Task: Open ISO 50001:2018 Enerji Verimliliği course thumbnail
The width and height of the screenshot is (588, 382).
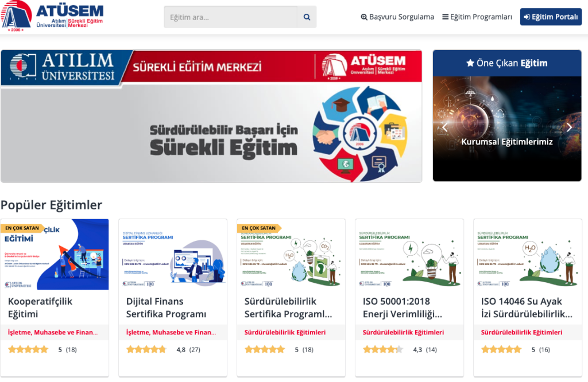Action: 409,254
